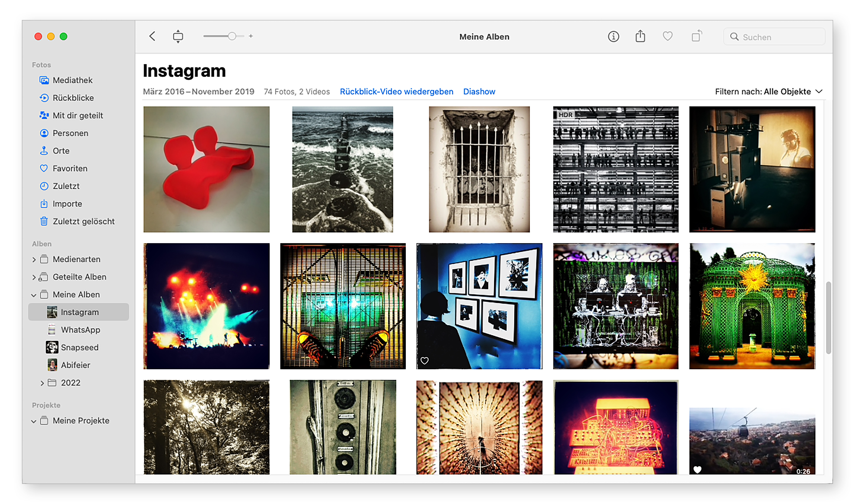Image resolution: width=855 pixels, height=504 pixels.
Task: Select the Orte sidebar item
Action: (61, 151)
